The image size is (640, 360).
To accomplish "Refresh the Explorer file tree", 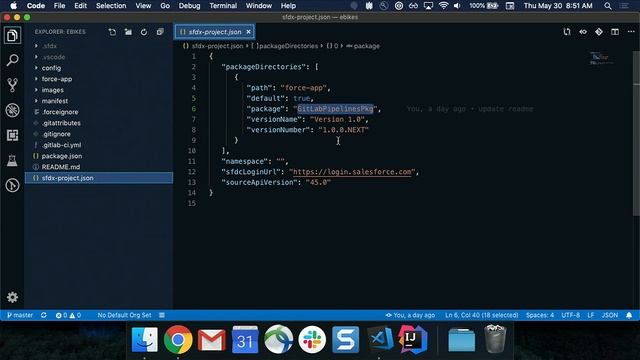I will point(144,32).
